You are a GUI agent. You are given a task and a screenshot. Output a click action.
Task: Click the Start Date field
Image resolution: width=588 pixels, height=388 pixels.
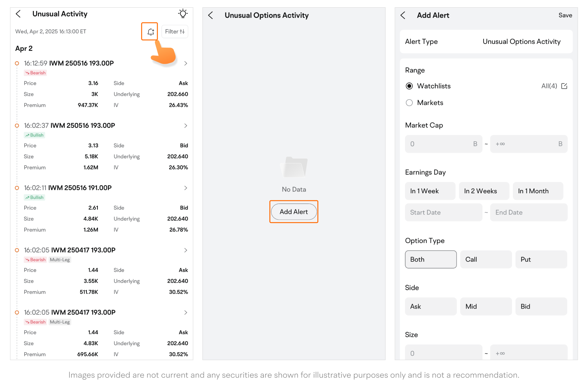(443, 213)
